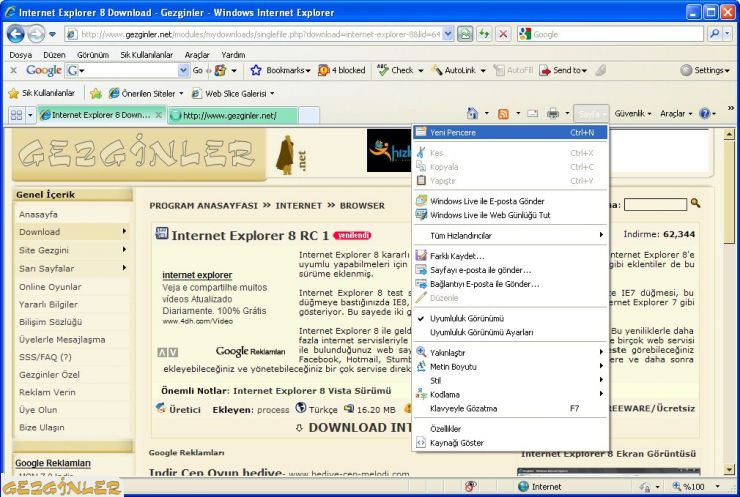Viewport: 740px width, 497px height.
Task: Click Send to on Google toolbar
Action: tap(564, 70)
